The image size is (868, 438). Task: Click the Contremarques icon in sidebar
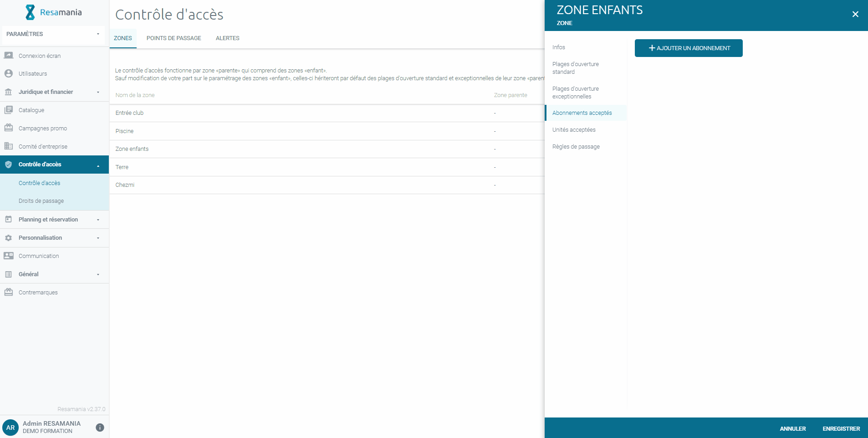point(8,292)
